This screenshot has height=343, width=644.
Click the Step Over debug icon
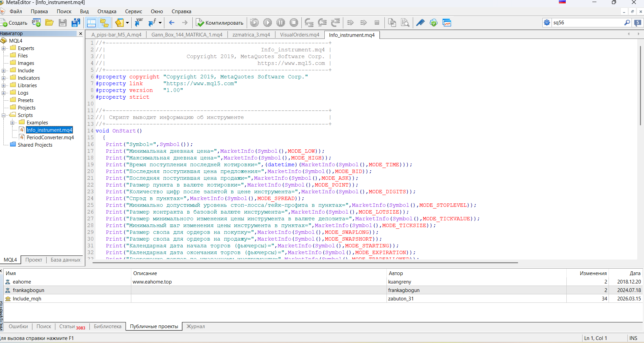tap(322, 23)
